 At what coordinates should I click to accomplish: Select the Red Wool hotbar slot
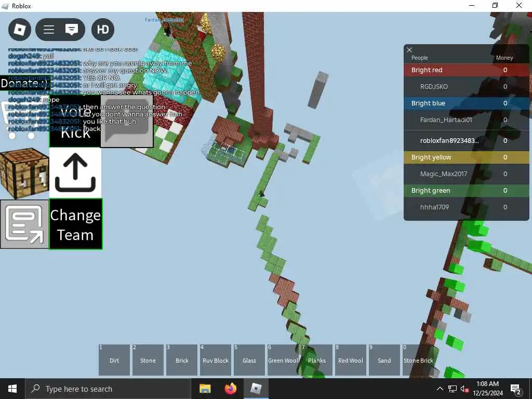351,360
